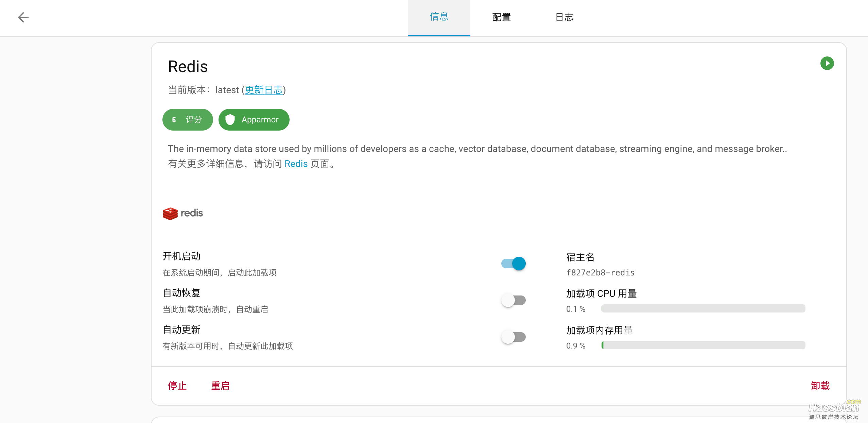Click the shield icon on the Apparmor chip

230,120
